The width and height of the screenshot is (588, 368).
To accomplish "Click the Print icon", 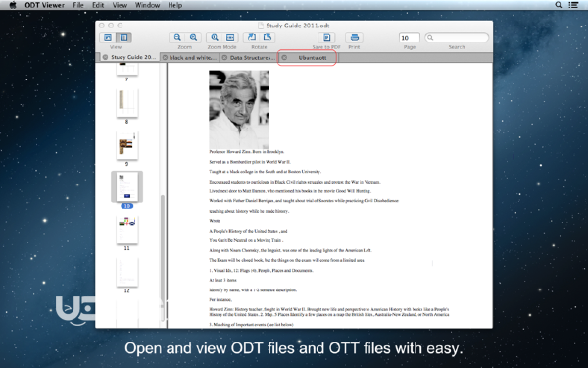I will (355, 37).
